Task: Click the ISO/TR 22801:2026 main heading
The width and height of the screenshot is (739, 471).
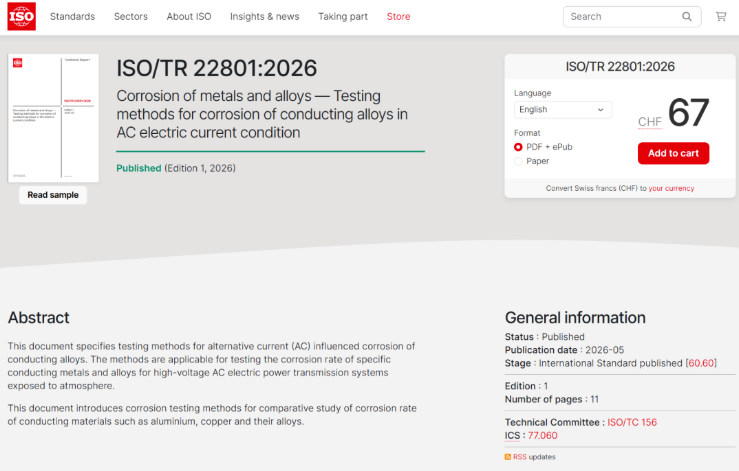Action: click(x=216, y=68)
